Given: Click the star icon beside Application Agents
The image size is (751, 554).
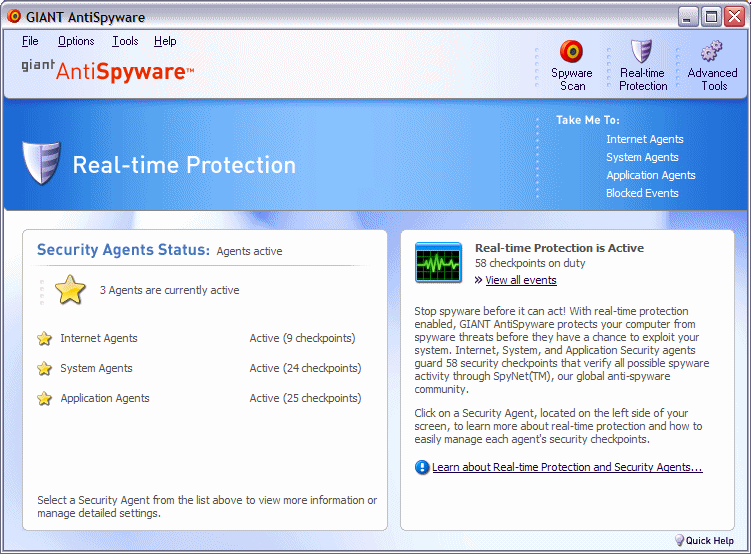Looking at the screenshot, I should point(45,398).
